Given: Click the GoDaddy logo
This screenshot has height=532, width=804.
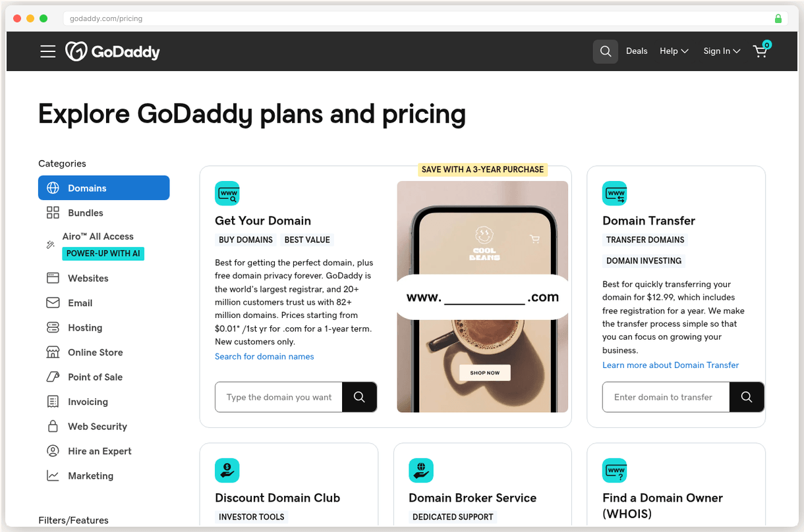Looking at the screenshot, I should point(112,51).
